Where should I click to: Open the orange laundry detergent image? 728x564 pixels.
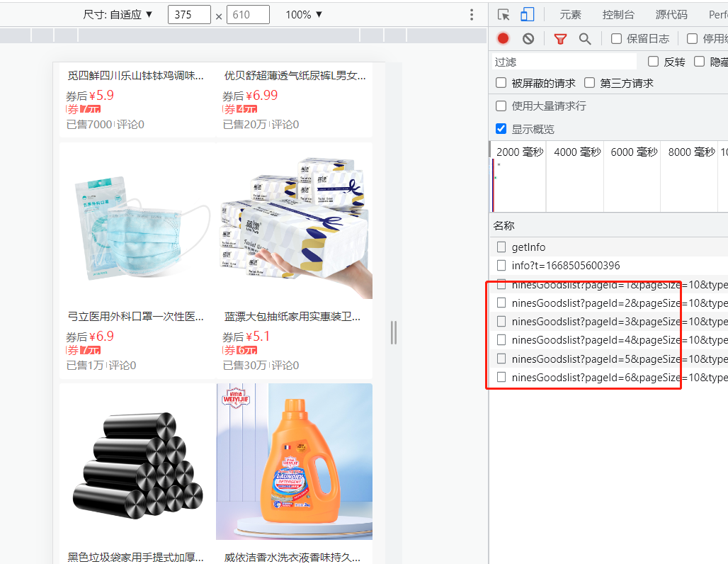(x=295, y=462)
